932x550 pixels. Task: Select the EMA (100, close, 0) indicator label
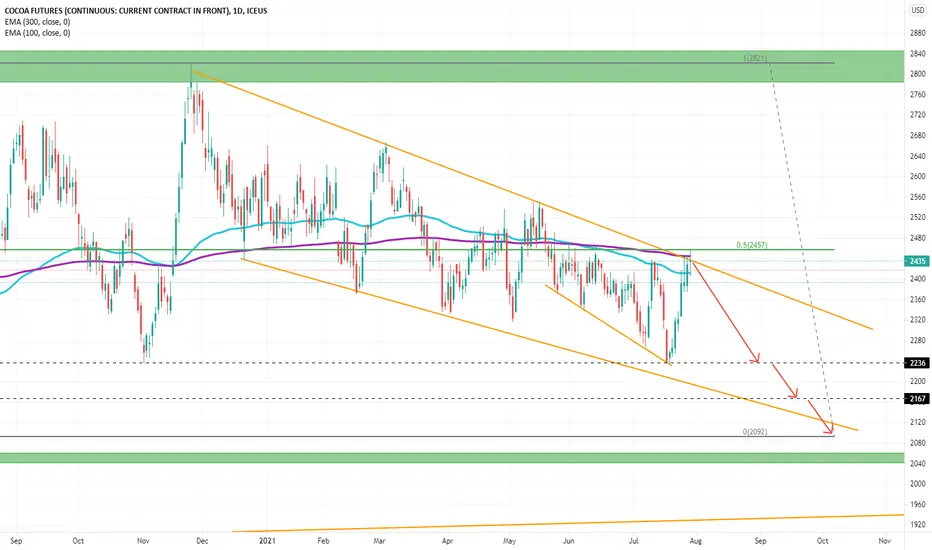tap(37, 33)
